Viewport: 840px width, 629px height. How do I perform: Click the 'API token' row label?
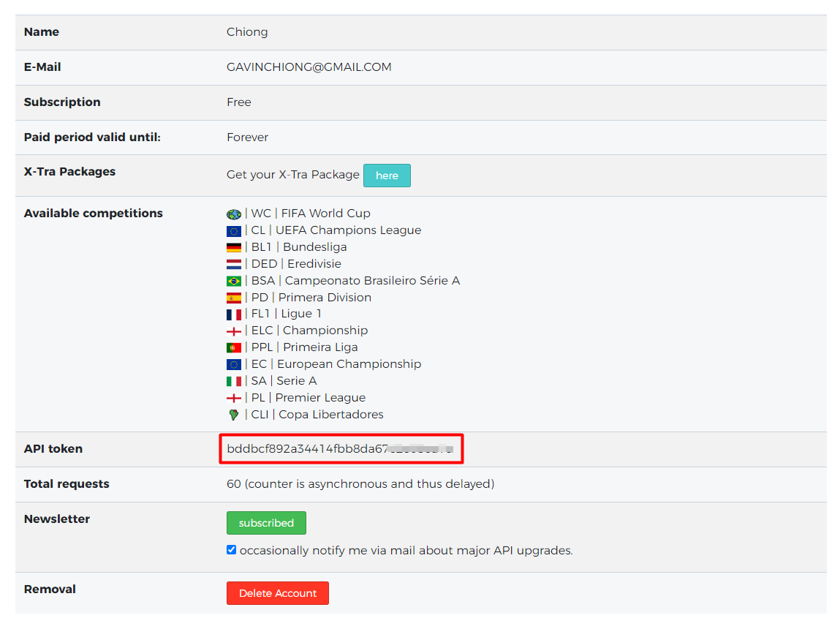53,449
